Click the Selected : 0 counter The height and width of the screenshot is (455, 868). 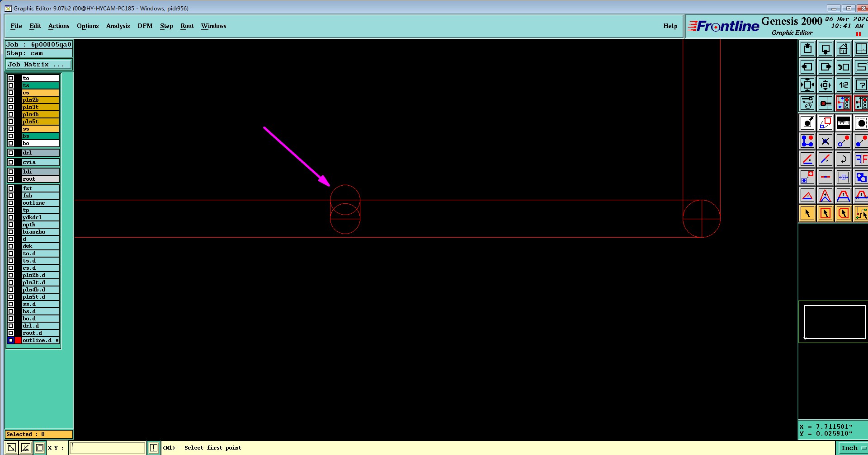click(x=38, y=434)
